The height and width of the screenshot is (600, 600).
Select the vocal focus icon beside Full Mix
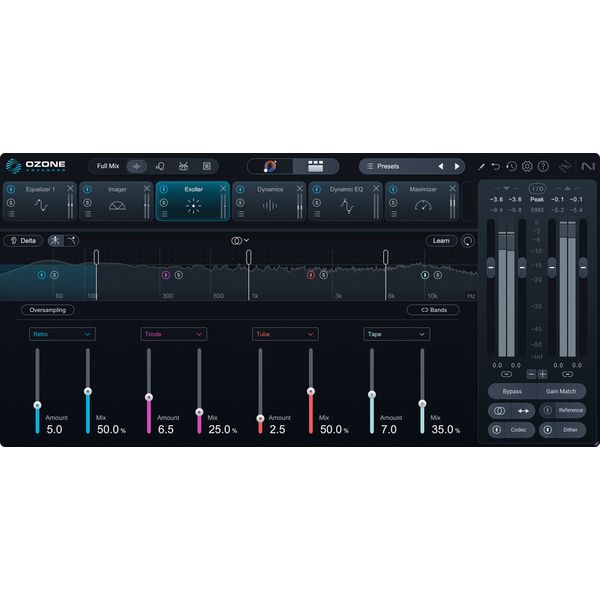coord(160,166)
